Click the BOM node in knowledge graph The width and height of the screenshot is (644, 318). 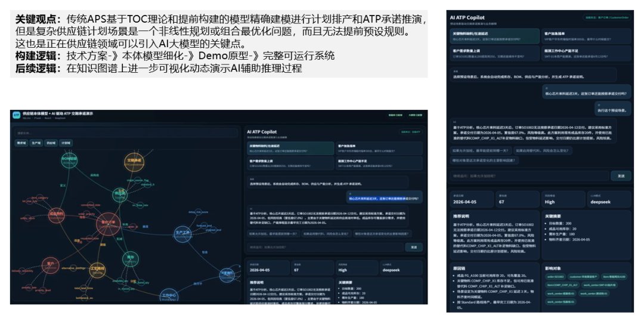pos(69,159)
